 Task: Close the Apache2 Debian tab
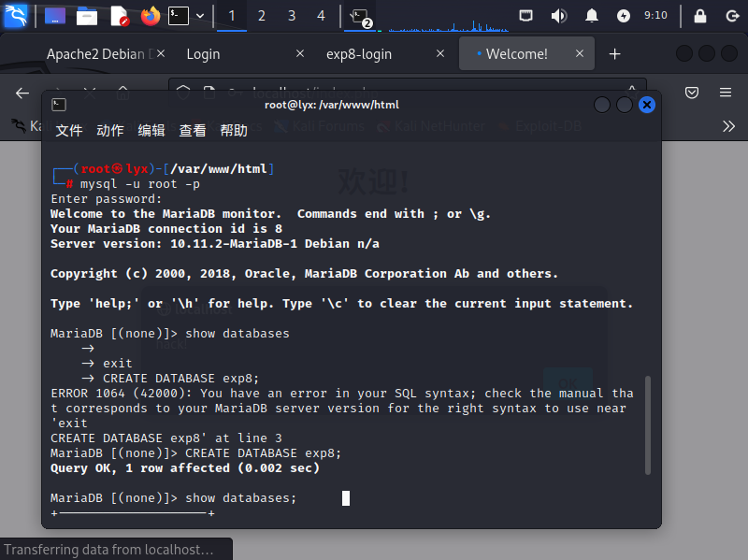tap(161, 54)
